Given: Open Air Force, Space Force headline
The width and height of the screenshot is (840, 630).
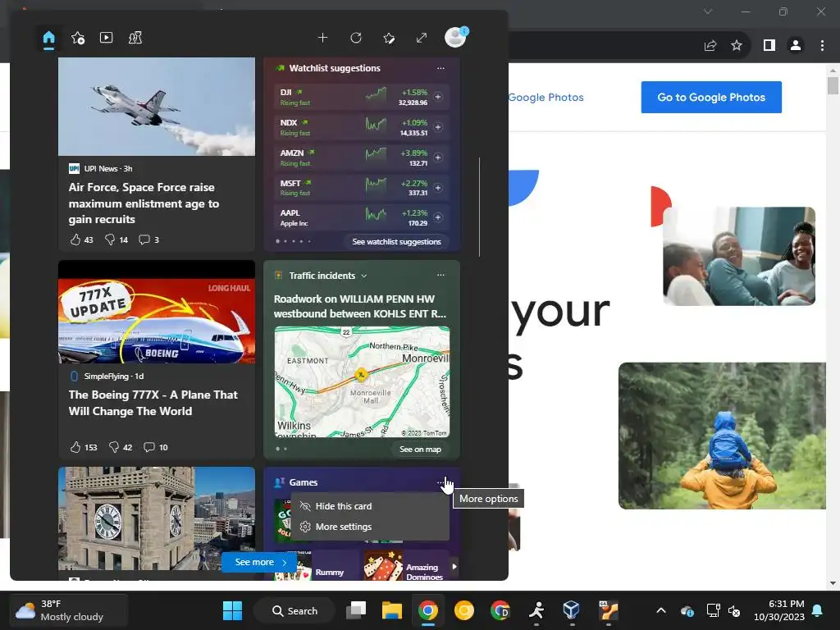Looking at the screenshot, I should click(x=144, y=203).
